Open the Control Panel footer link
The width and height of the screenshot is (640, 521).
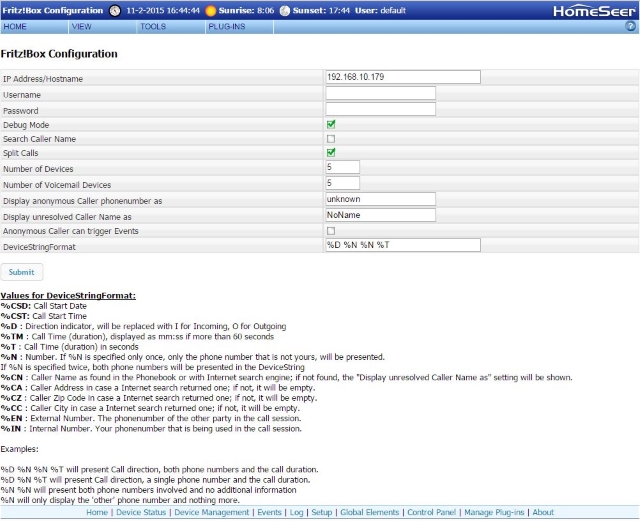431,512
